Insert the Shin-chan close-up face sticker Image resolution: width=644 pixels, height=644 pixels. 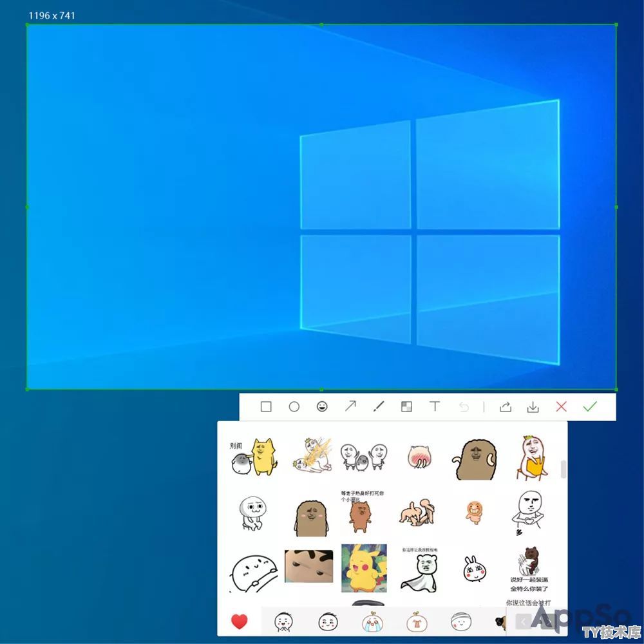(x=309, y=566)
